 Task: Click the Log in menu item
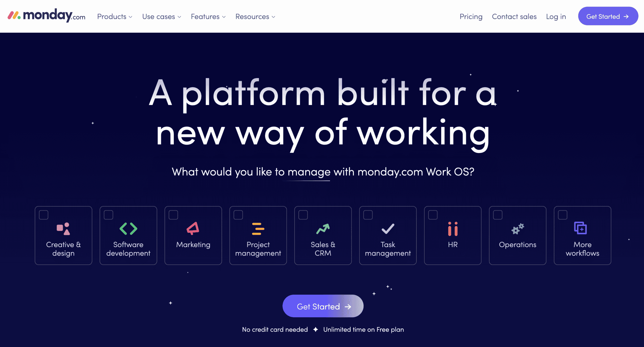pyautogui.click(x=556, y=16)
